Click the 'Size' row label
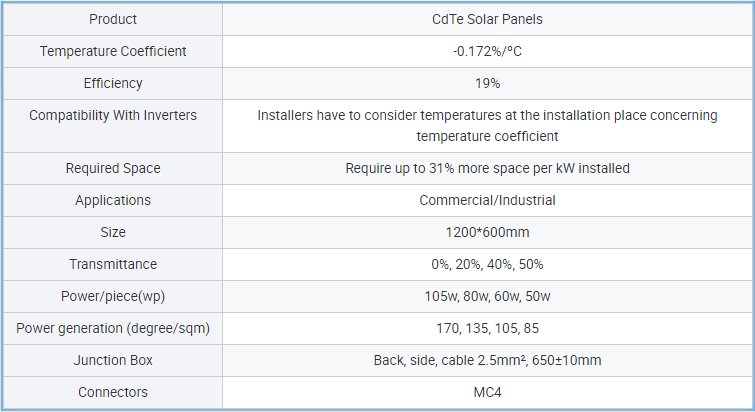 [x=113, y=232]
